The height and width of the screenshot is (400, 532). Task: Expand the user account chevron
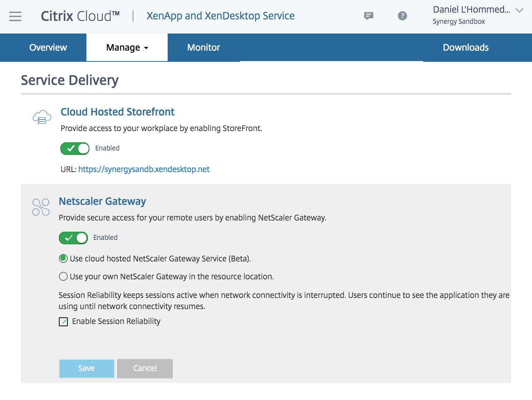tap(519, 10)
